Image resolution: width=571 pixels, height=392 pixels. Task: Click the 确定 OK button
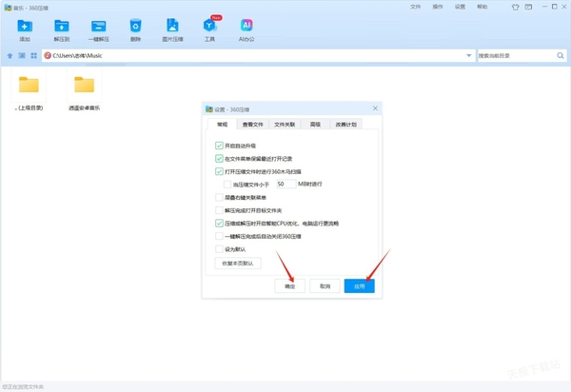coord(289,286)
